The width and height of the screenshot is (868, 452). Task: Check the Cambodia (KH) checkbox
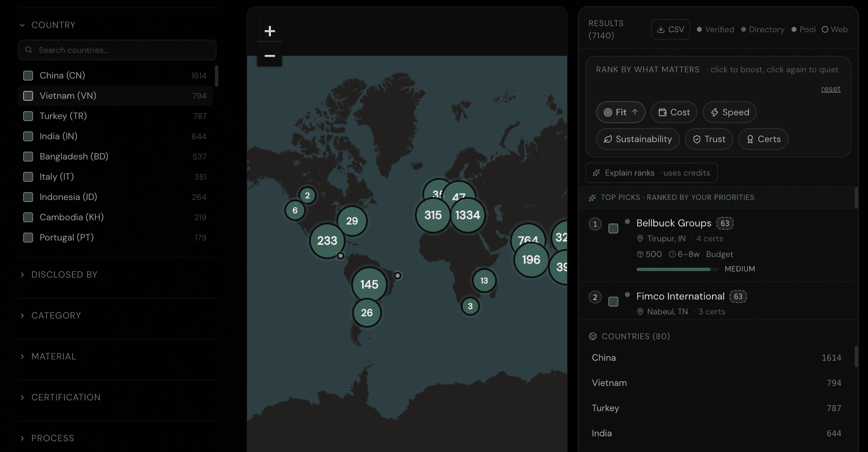pyautogui.click(x=28, y=217)
